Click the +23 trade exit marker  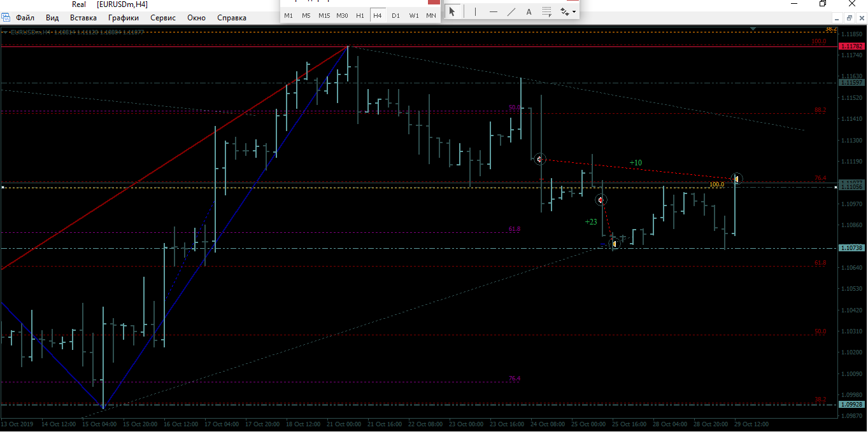[615, 244]
